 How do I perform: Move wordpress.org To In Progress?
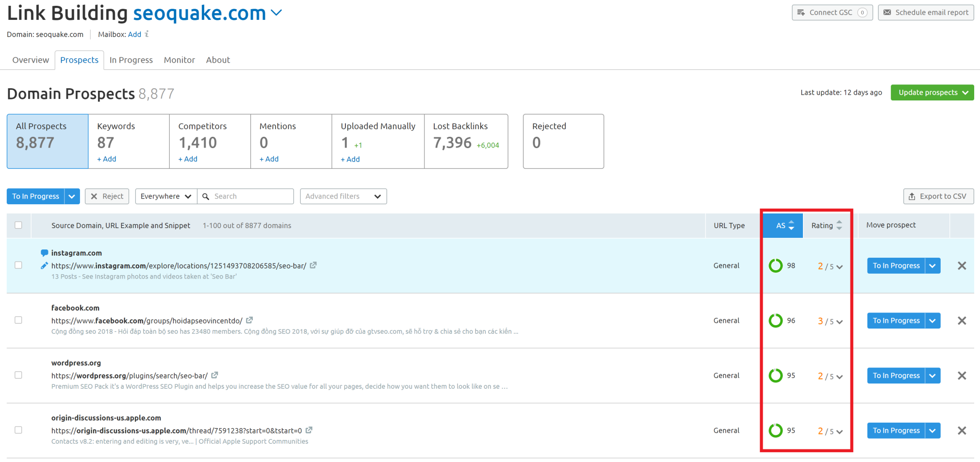coord(896,376)
